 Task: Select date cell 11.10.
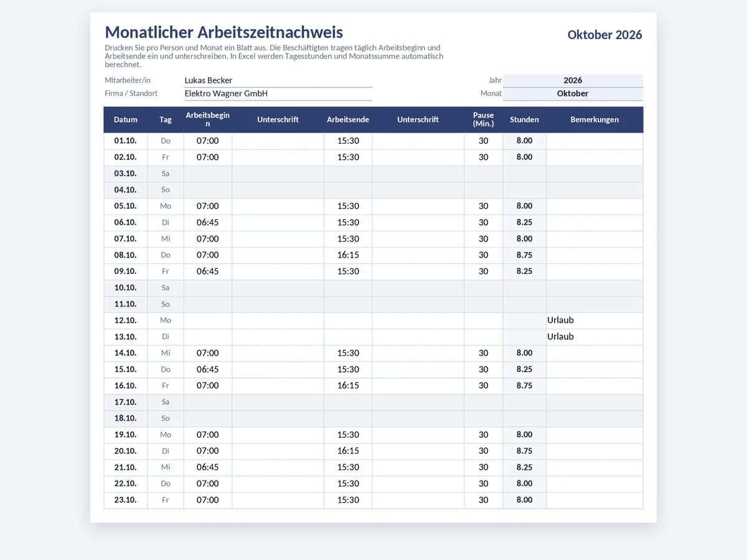coord(126,304)
